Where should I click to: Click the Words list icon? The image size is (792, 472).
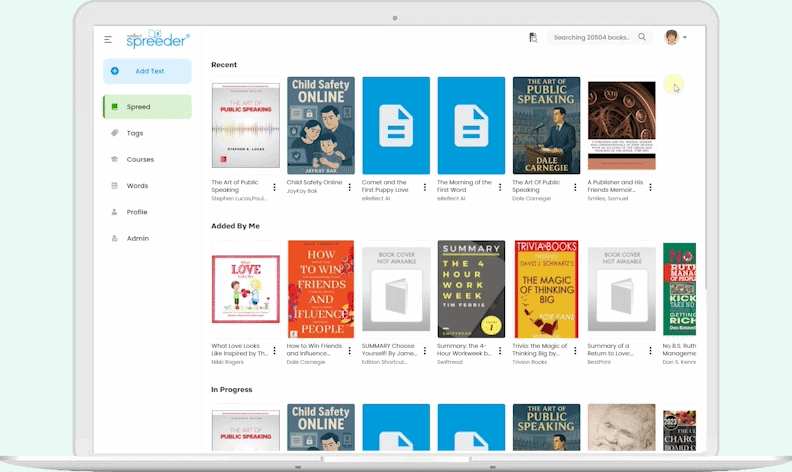pyautogui.click(x=115, y=185)
